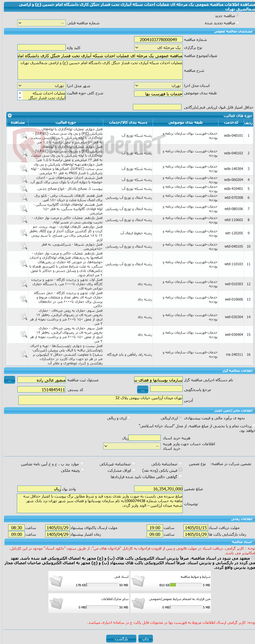Open the اسناد فنی folder icon
This screenshot has width=255, height=644.
[56, 581]
